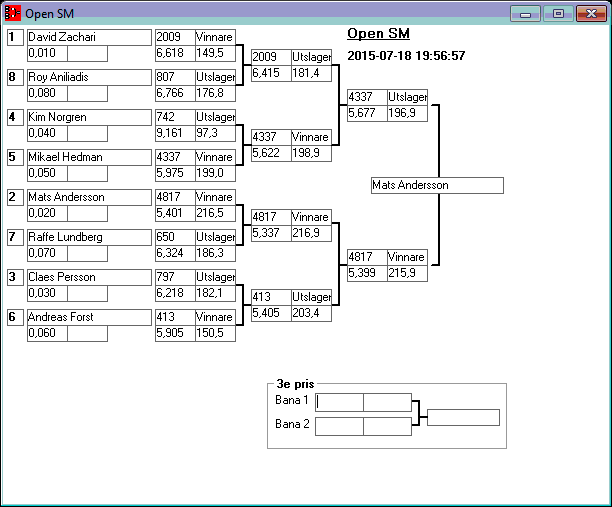
Task: Select the David Zachari name field
Action: tap(88, 37)
